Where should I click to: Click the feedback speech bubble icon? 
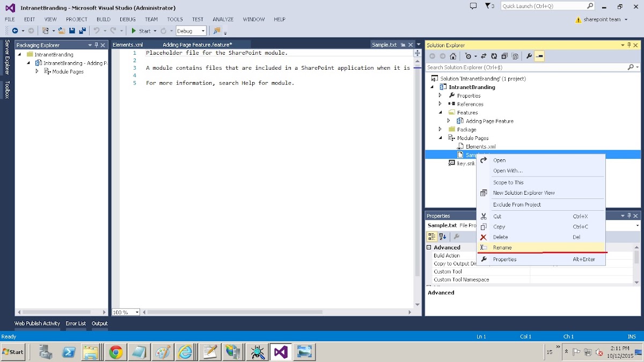473,6
